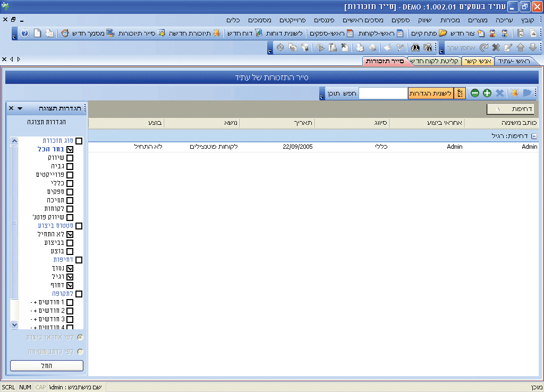Click the green plus expand-all icon
Screen dimensions: 544x392
tap(487, 93)
